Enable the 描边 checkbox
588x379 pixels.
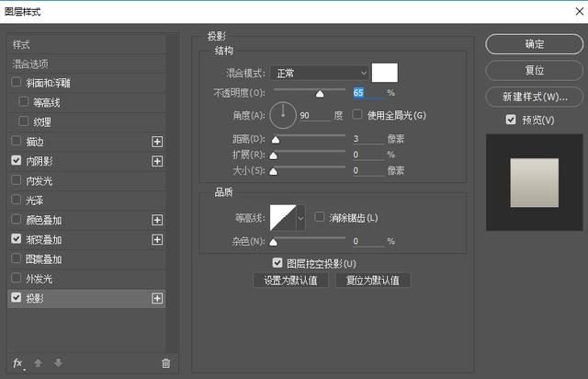[x=17, y=141]
